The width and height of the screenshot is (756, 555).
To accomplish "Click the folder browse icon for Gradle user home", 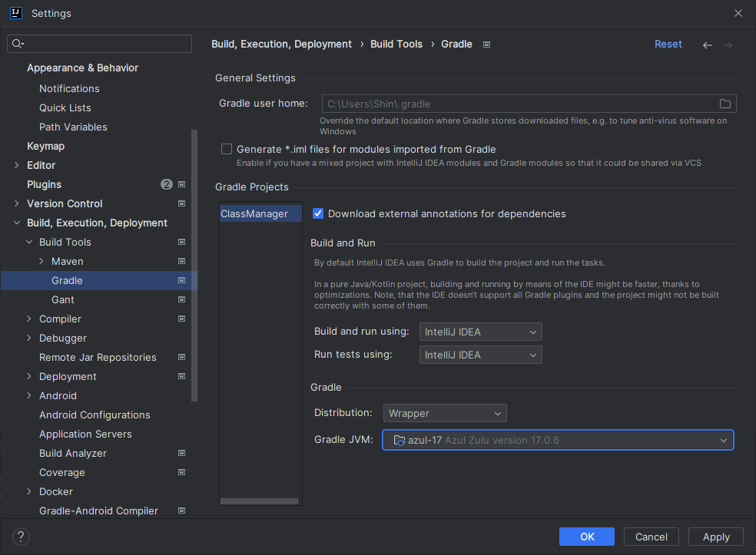I will pos(724,104).
